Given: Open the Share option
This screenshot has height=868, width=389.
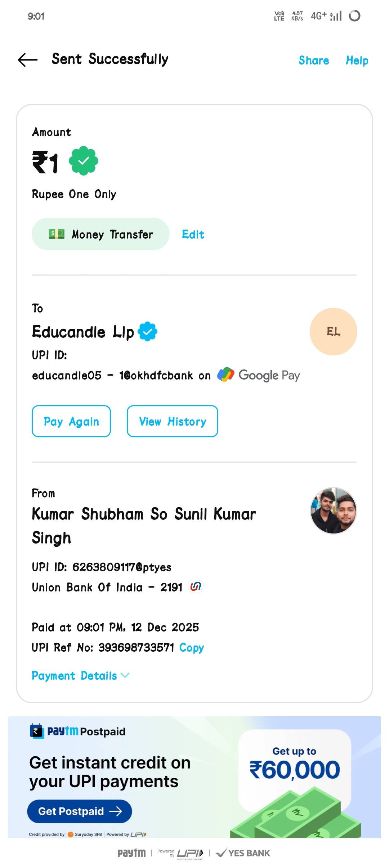Looking at the screenshot, I should tap(314, 61).
